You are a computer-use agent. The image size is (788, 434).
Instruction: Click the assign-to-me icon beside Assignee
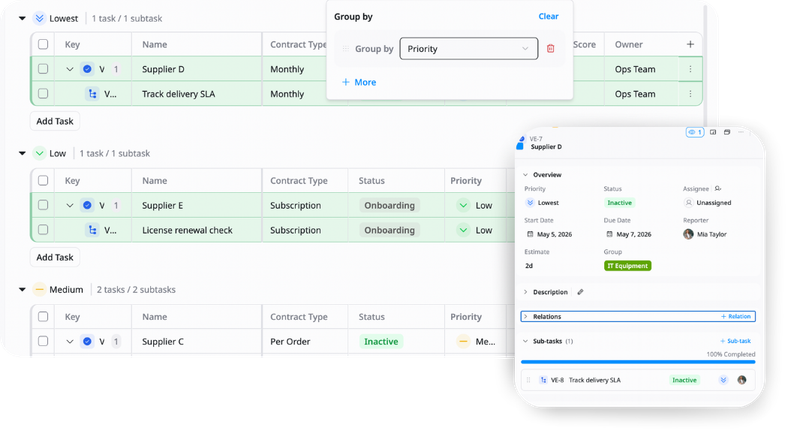point(718,188)
